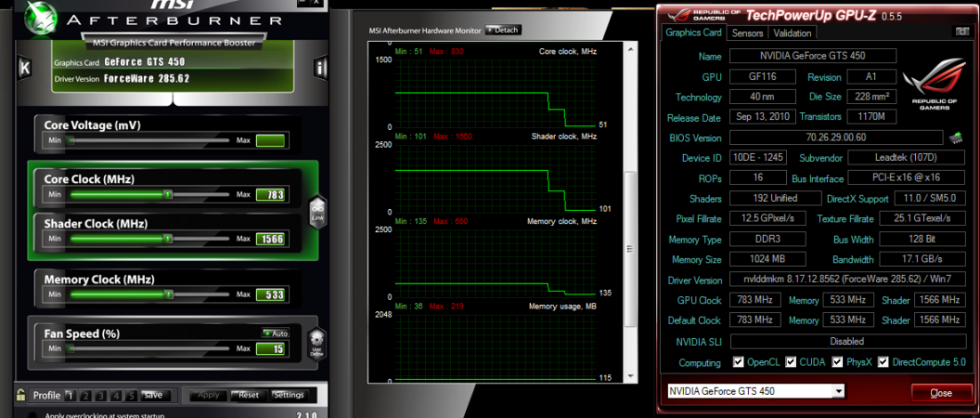The width and height of the screenshot is (980, 418).
Task: Click the Bus Interface PCI-E x16 @ x16 field
Action: 907,178
